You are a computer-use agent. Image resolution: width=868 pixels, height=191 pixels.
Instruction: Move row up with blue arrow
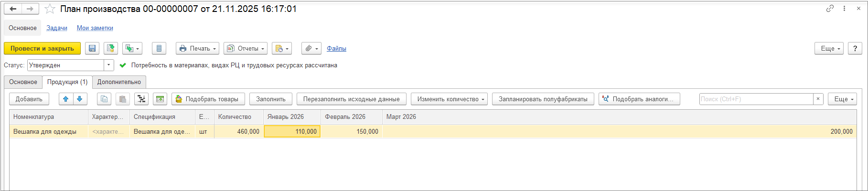click(66, 99)
